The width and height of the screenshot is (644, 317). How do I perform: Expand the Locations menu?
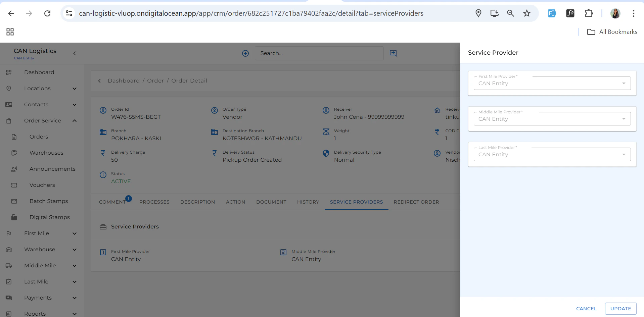pyautogui.click(x=42, y=89)
